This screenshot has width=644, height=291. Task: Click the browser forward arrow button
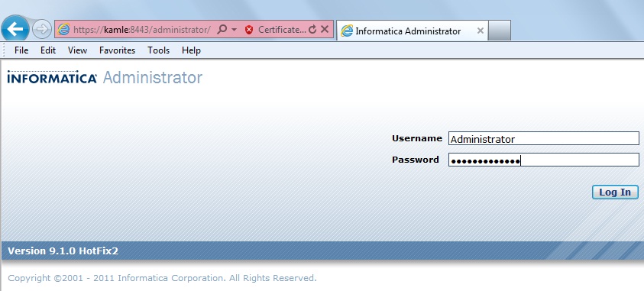[41, 30]
